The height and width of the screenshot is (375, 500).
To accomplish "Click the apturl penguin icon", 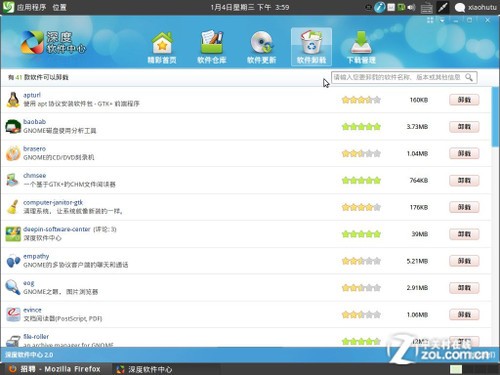I will click(13, 100).
